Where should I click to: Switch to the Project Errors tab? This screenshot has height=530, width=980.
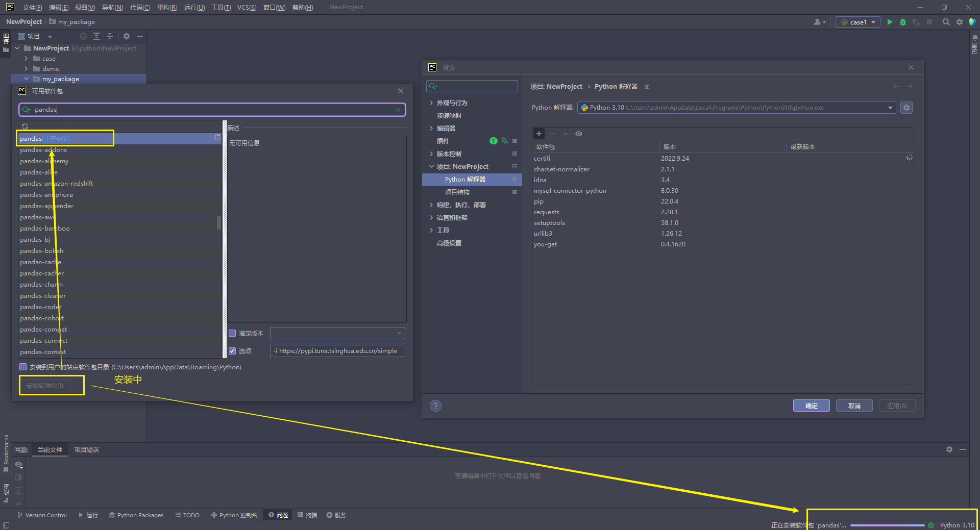[87, 449]
